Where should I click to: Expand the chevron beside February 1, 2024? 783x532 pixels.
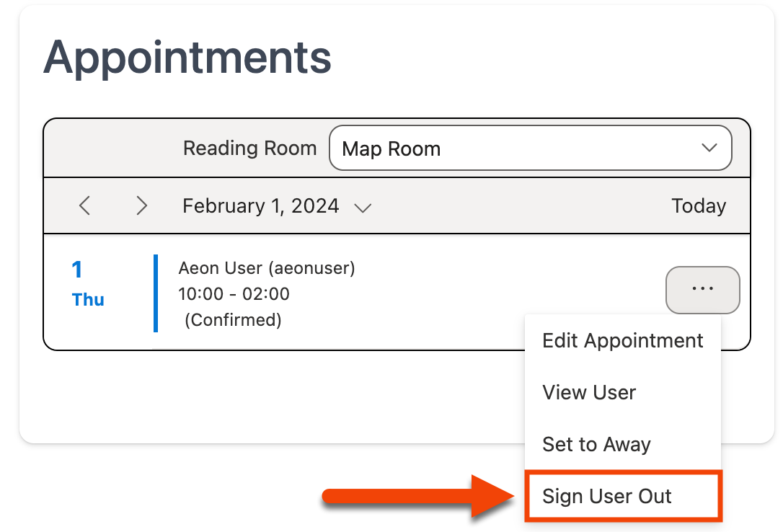[x=363, y=208]
